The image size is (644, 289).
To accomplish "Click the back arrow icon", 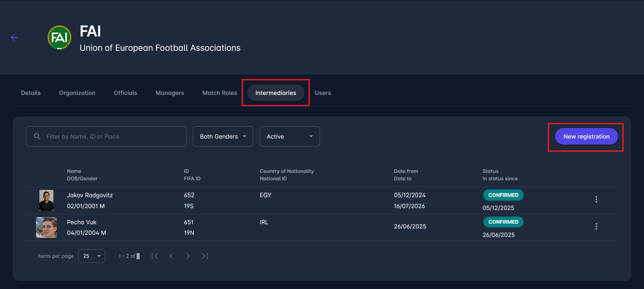I will (14, 38).
